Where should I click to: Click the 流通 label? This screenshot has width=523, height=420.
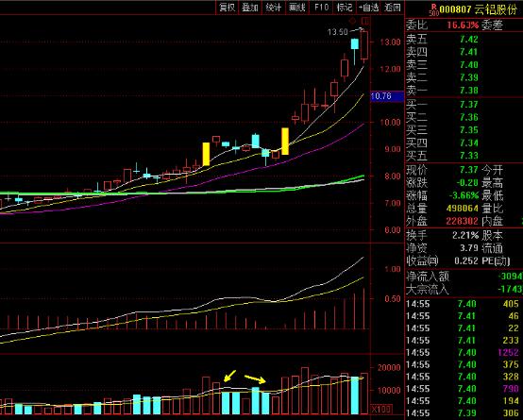click(492, 248)
